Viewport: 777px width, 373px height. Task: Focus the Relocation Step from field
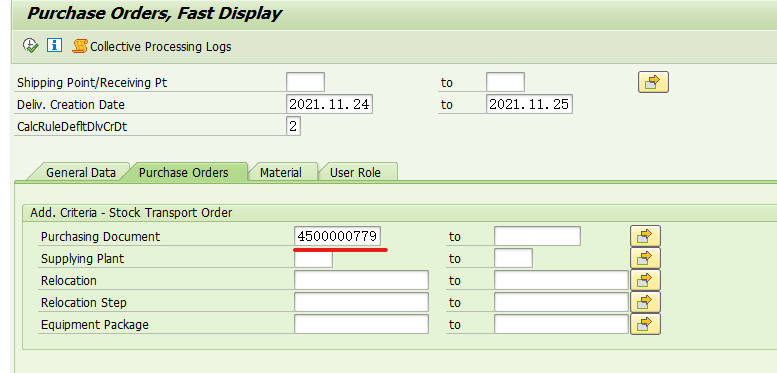(x=361, y=302)
